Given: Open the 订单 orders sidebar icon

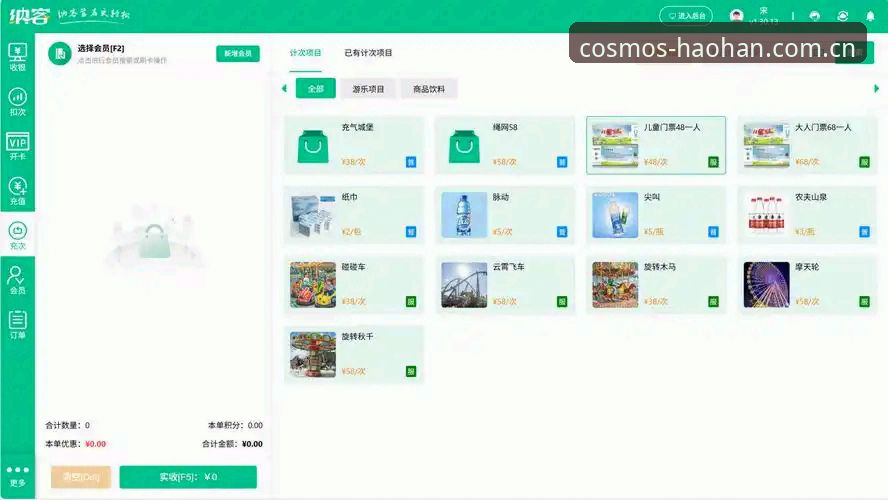Looking at the screenshot, I should click(18, 324).
